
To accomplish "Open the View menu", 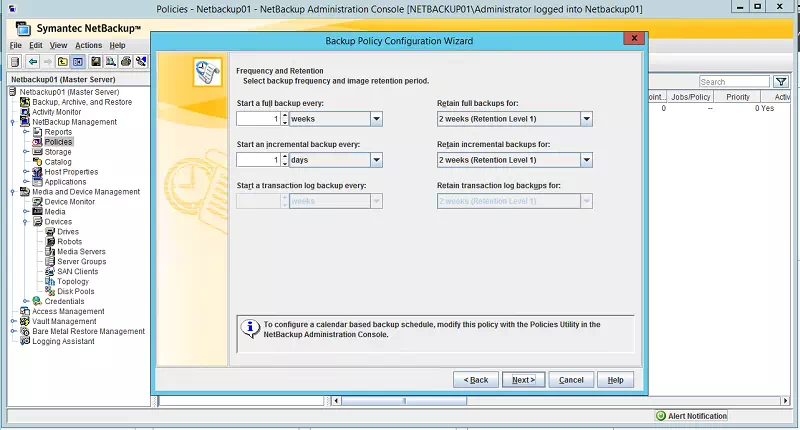I will [58, 45].
